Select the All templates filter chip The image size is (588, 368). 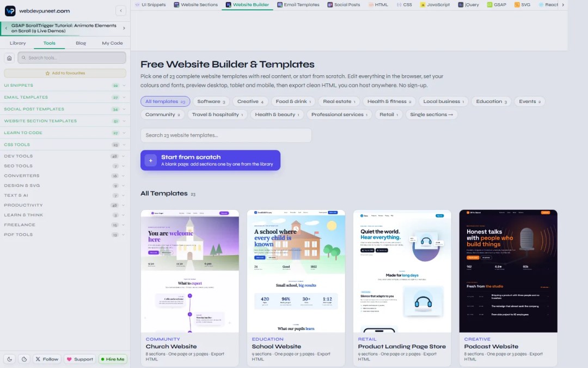[165, 101]
